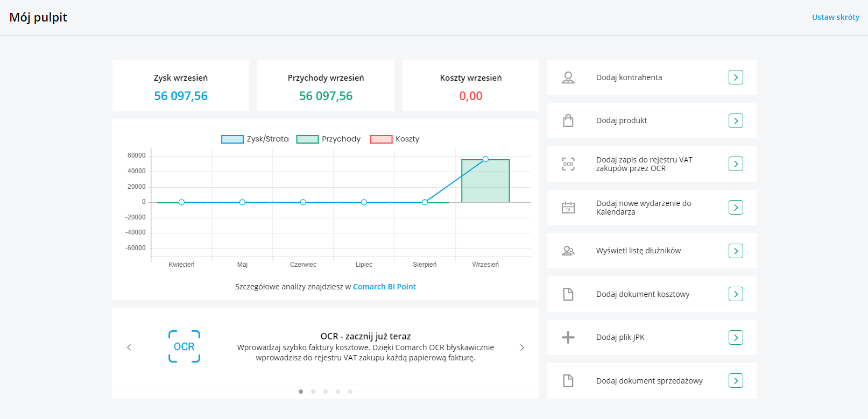Click the shopping bag product icon
Screen dimensions: 868x419
click(x=568, y=120)
